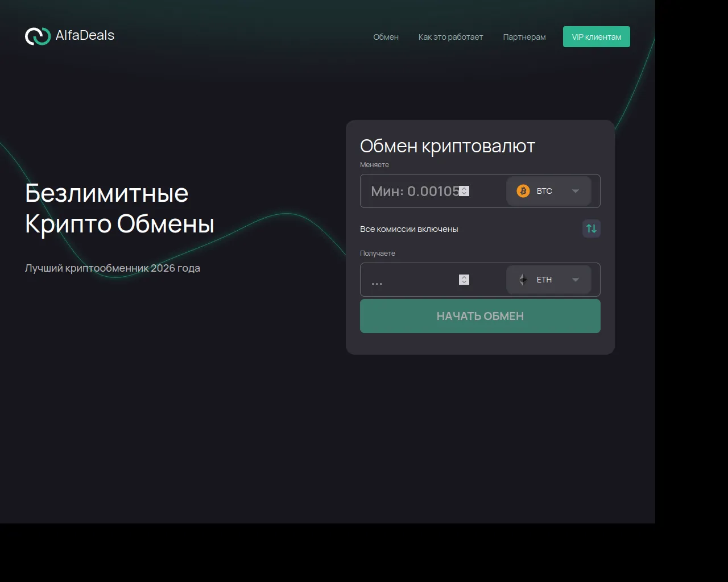The height and width of the screenshot is (582, 728).
Task: Click the Лучший криптообменник 2026 года text
Action: 113,268
